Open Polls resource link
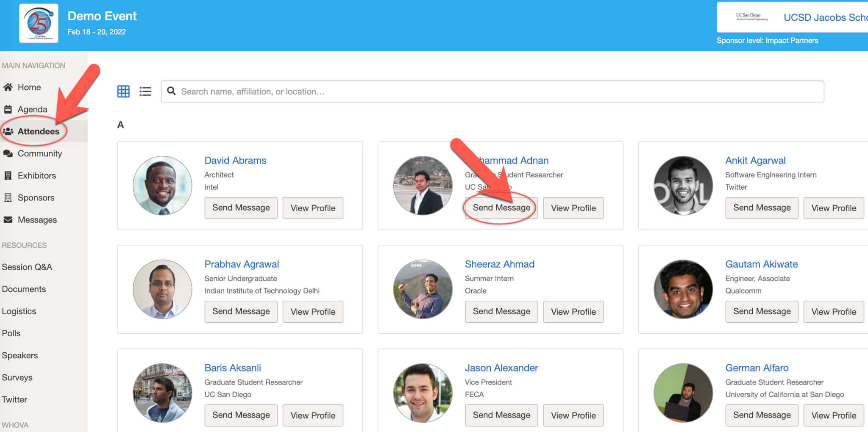This screenshot has width=868, height=432. [x=11, y=333]
